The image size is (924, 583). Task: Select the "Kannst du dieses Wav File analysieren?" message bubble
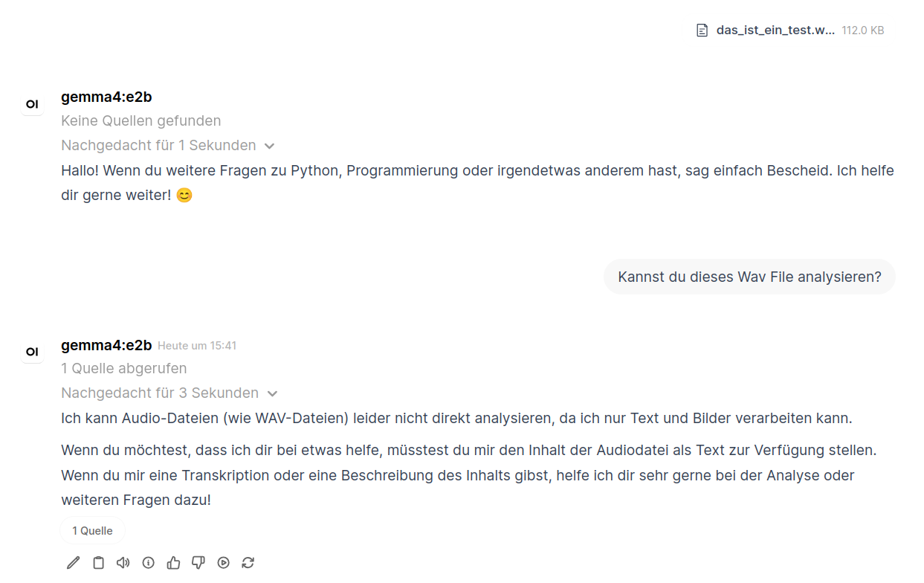pyautogui.click(x=749, y=277)
